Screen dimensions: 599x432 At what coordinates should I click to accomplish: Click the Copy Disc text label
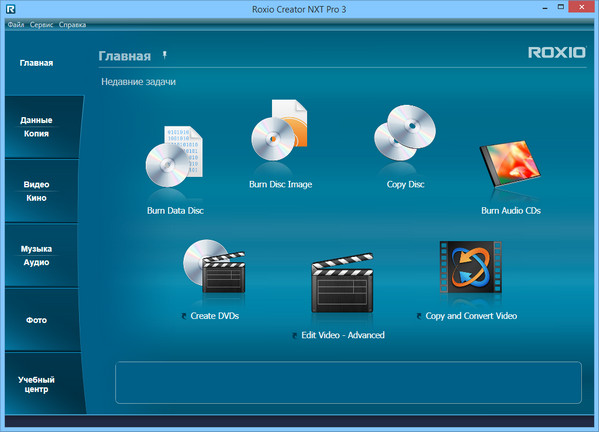tap(405, 184)
